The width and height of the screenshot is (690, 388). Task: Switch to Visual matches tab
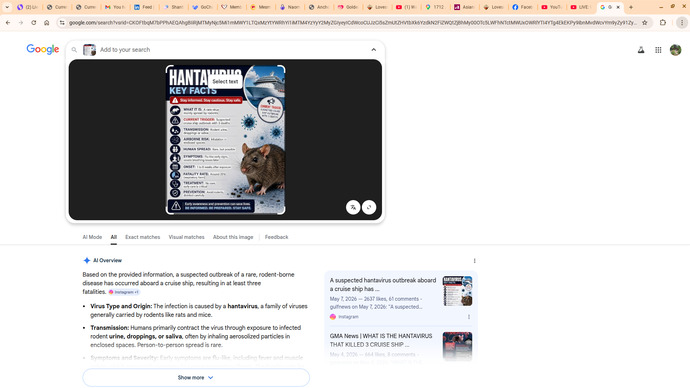click(187, 237)
